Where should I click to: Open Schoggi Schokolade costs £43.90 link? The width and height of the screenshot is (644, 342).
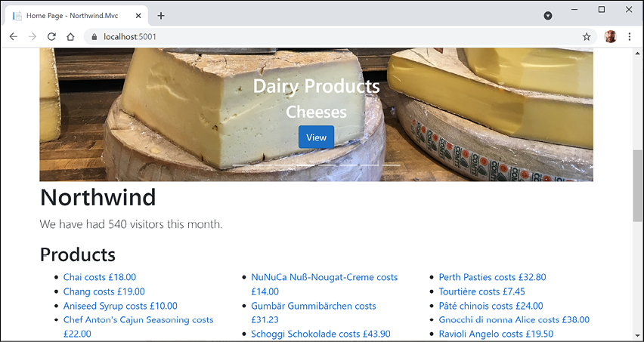tap(320, 334)
